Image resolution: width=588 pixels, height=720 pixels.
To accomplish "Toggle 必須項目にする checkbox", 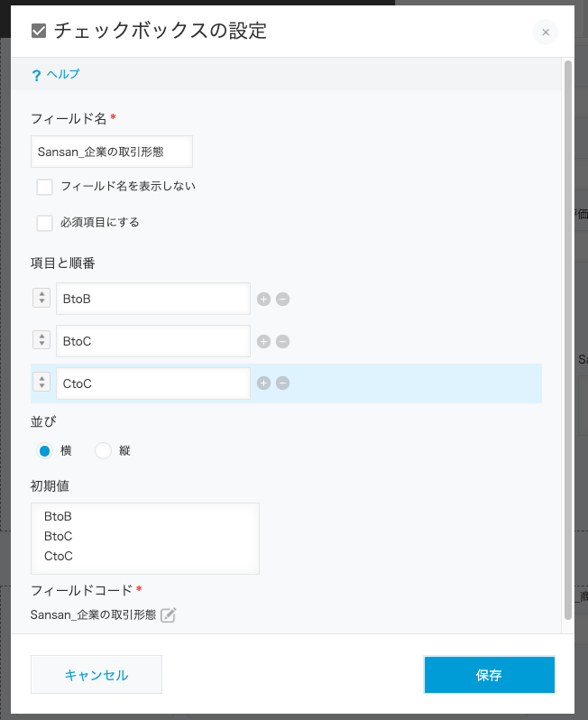I will [x=44, y=223].
